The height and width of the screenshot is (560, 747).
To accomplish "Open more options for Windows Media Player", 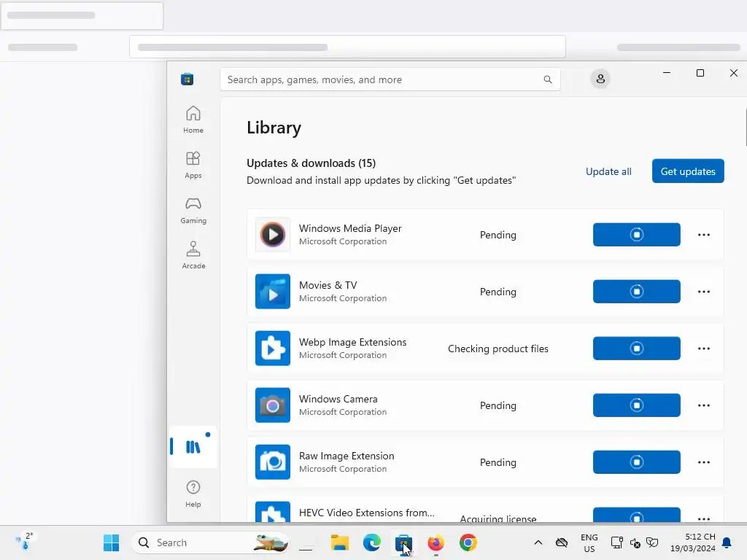I will click(x=704, y=235).
